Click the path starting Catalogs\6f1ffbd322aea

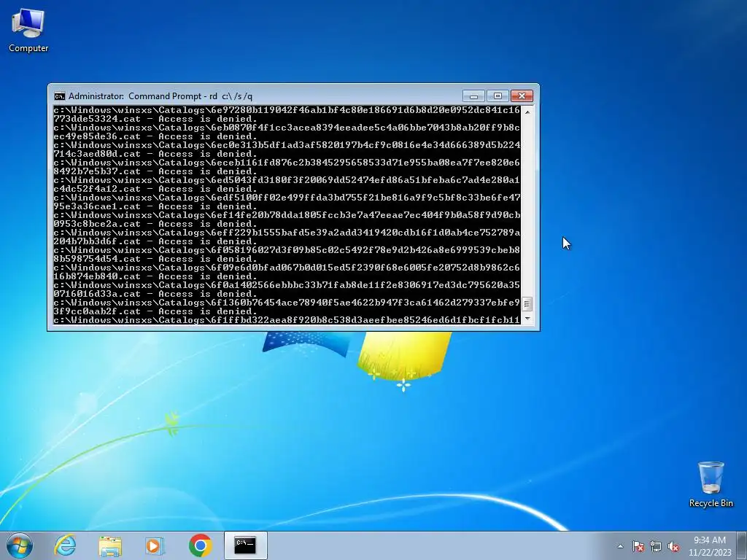[x=287, y=320]
